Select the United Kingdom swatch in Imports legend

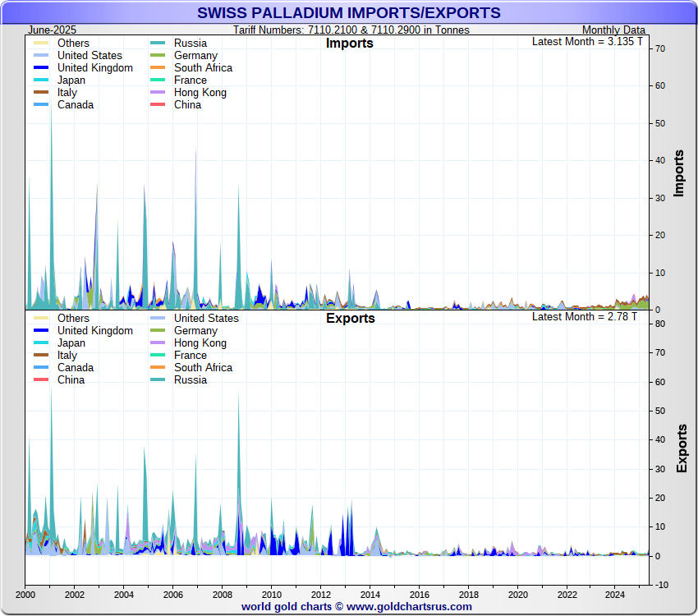43,68
